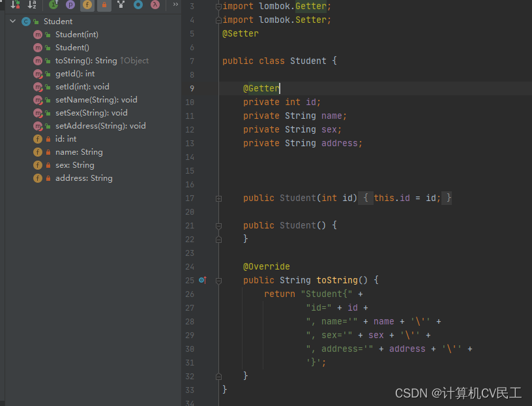Click line number 9 in gutter
The width and height of the screenshot is (532, 406).
192,89
